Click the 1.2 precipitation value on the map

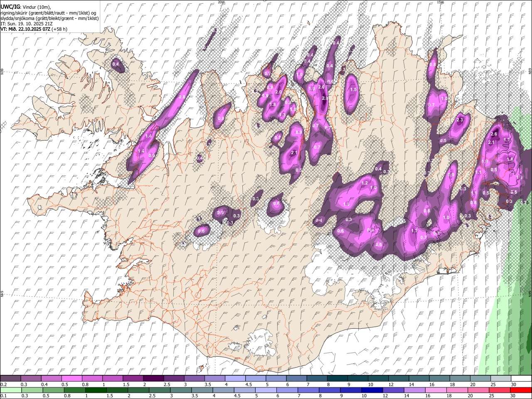pos(365,183)
